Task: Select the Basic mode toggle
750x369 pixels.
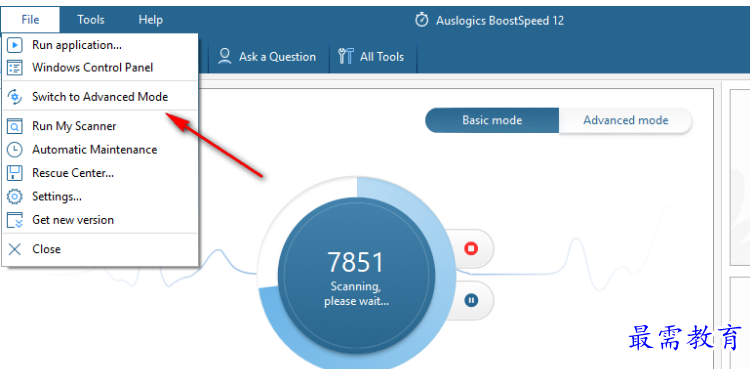Action: point(492,120)
